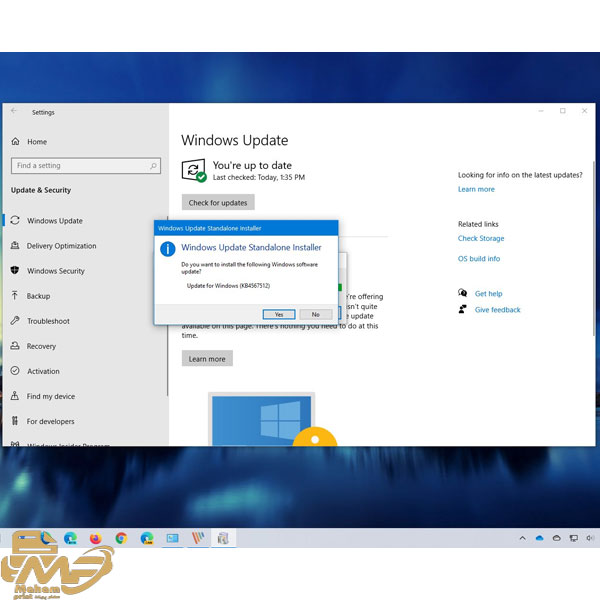The height and width of the screenshot is (600, 600).
Task: Open the Check Storage link
Action: [481, 238]
